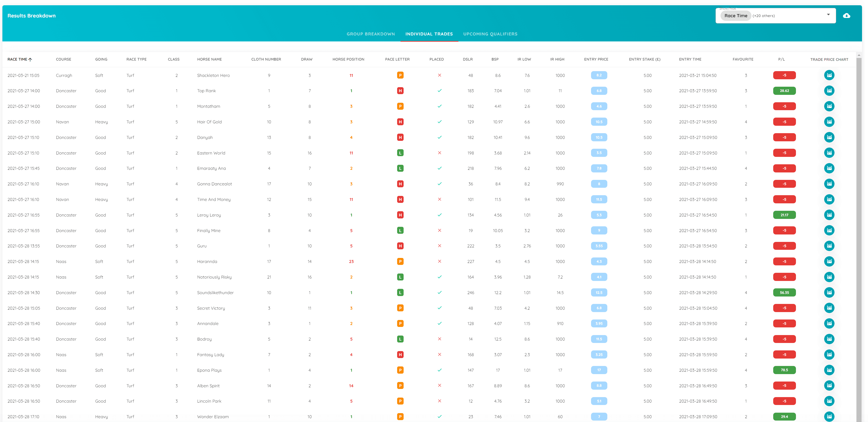This screenshot has height=422, width=868.
Task: Open trade price chart for Guru
Action: coord(829,246)
